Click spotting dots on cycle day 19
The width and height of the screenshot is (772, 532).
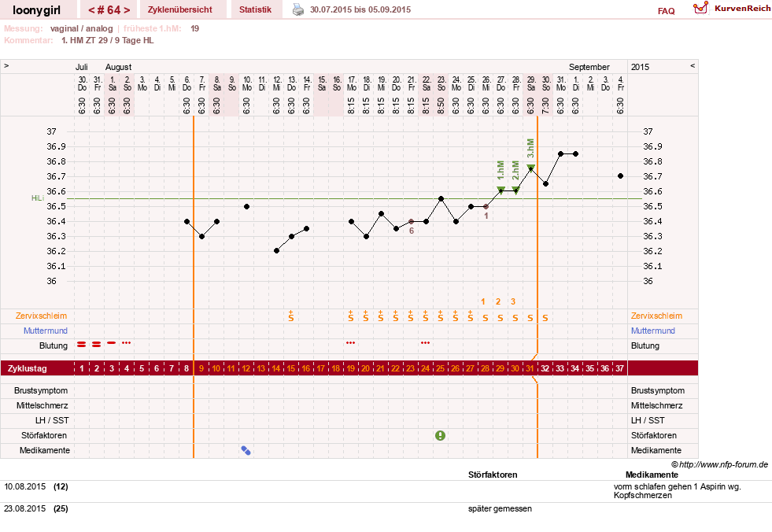click(350, 342)
